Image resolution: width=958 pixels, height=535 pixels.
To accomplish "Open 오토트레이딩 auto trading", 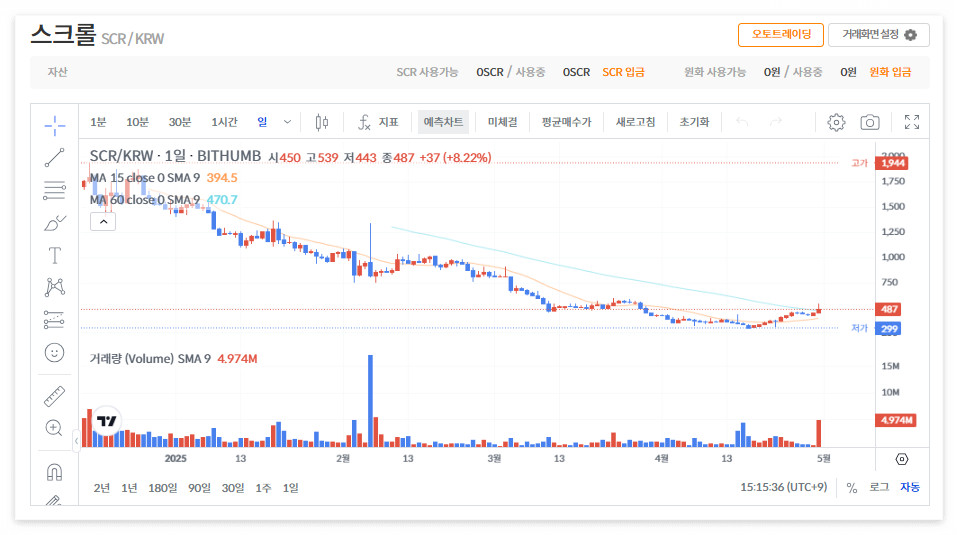I will [x=781, y=35].
